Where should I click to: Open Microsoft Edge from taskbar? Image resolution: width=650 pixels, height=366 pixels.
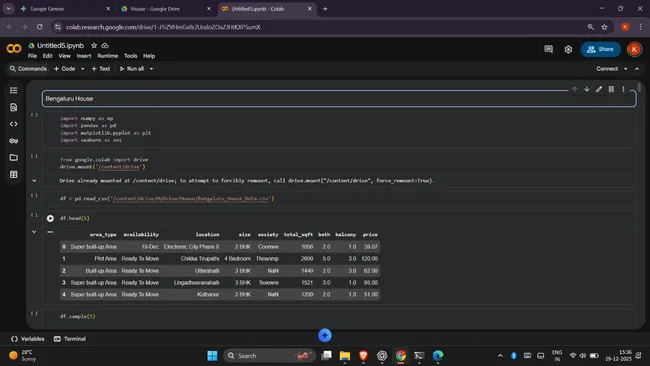tap(438, 356)
